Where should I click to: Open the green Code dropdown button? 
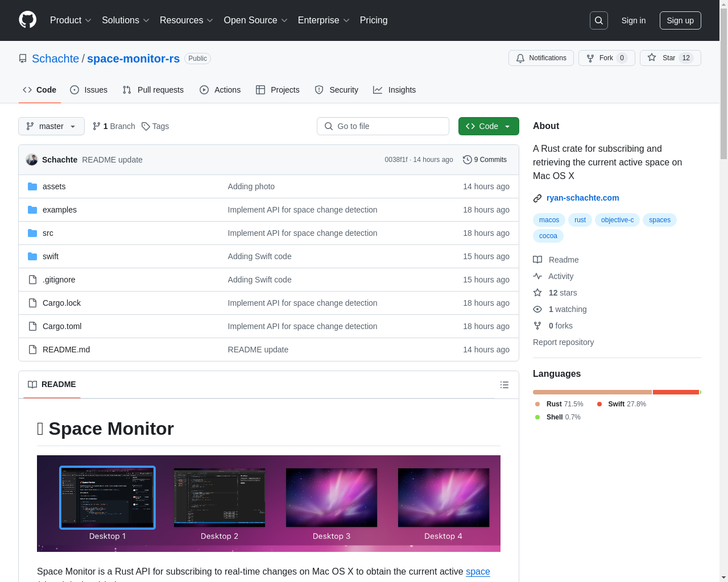(489, 126)
